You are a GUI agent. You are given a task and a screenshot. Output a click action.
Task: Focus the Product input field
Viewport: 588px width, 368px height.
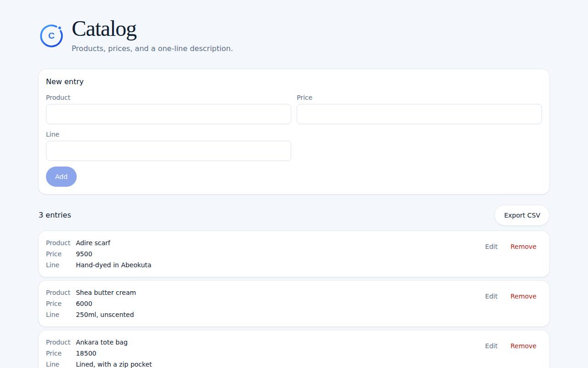169,114
